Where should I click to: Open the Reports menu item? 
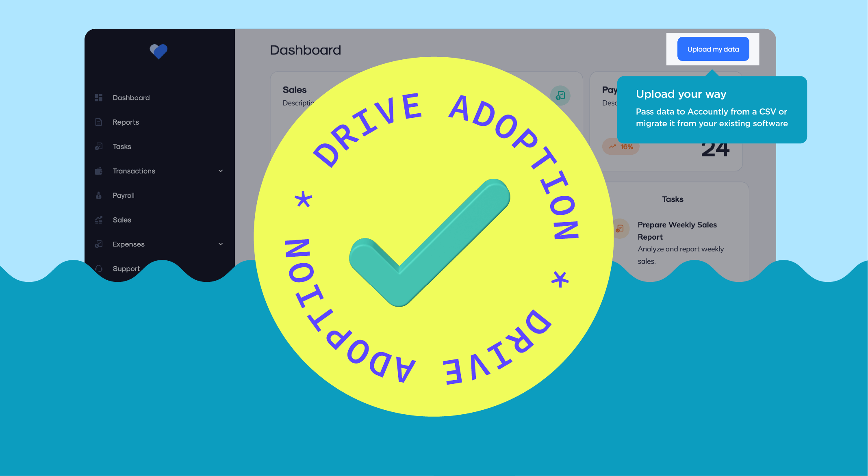pos(126,122)
